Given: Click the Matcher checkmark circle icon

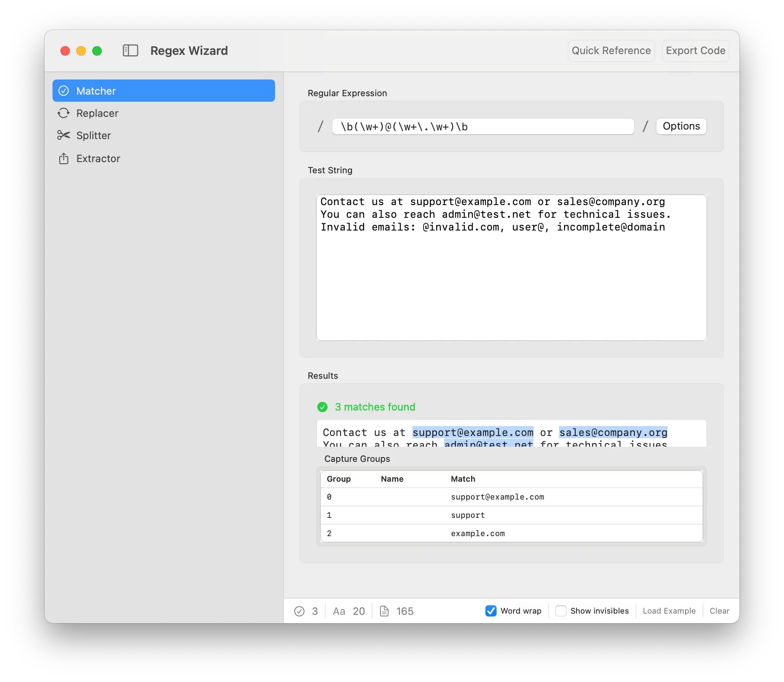Looking at the screenshot, I should click(x=64, y=91).
